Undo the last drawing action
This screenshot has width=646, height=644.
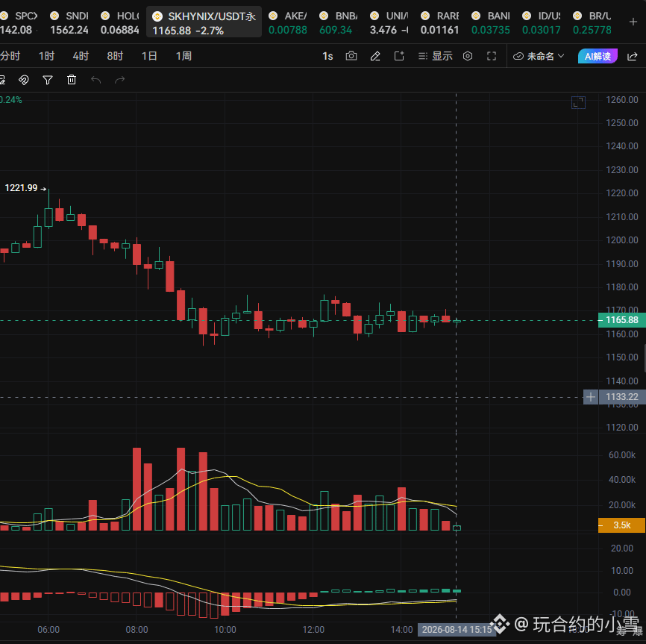pos(95,80)
